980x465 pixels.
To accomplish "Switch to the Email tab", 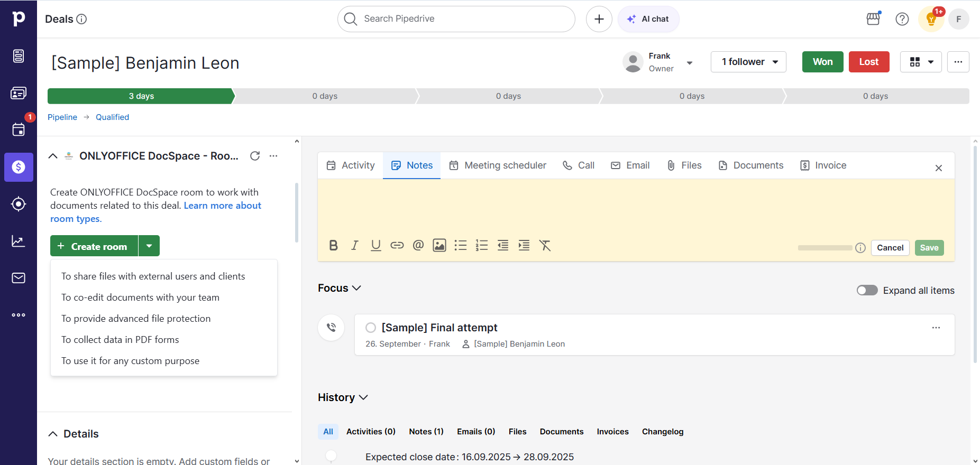I will pos(630,165).
